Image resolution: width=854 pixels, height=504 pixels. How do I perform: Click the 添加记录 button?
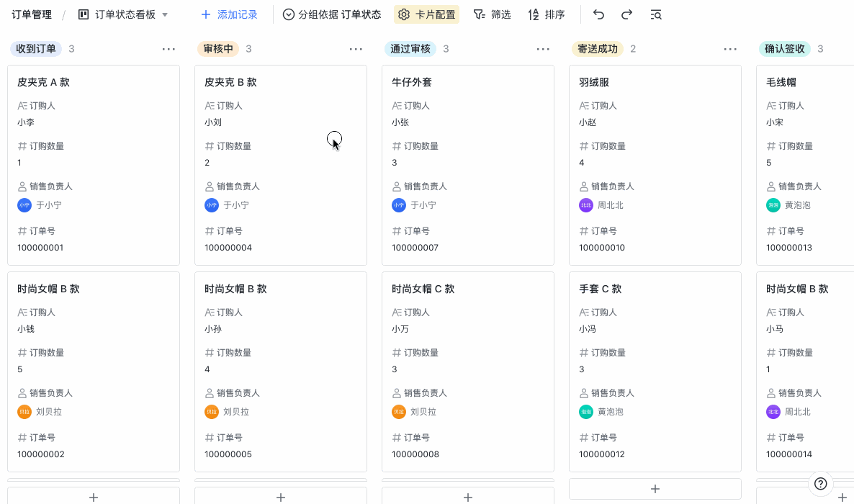pos(229,14)
